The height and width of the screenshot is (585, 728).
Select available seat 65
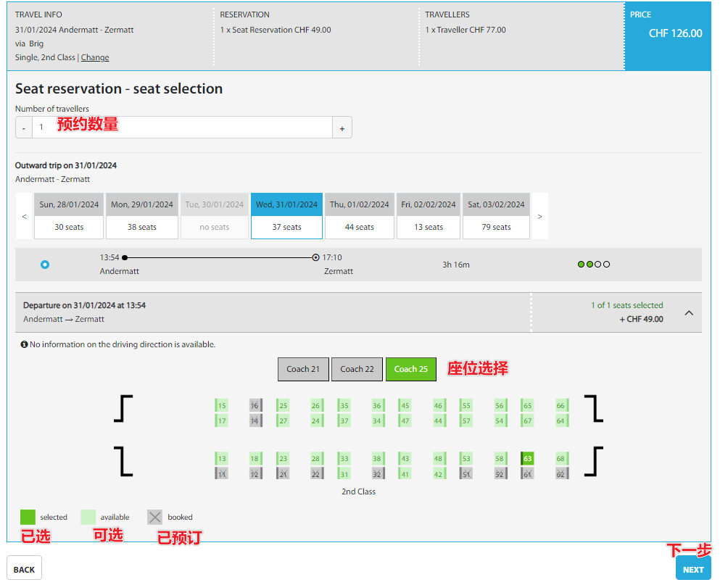pyautogui.click(x=527, y=405)
